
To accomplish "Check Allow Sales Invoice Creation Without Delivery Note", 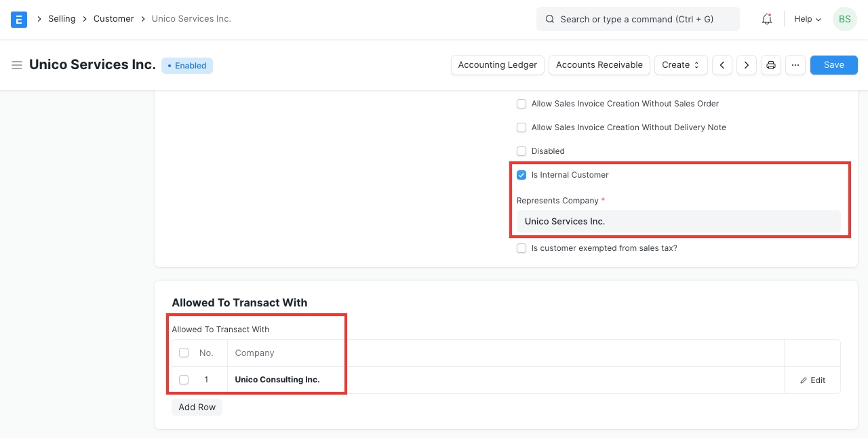I will pos(521,127).
